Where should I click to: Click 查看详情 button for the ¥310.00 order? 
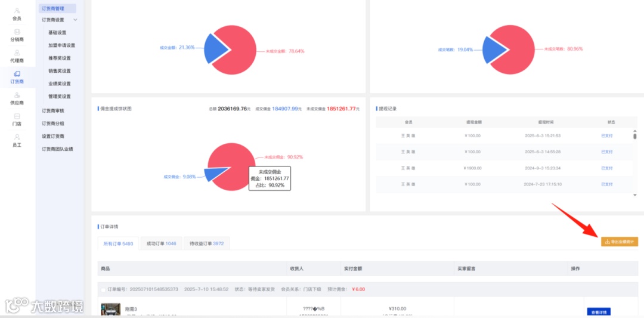pos(599,312)
